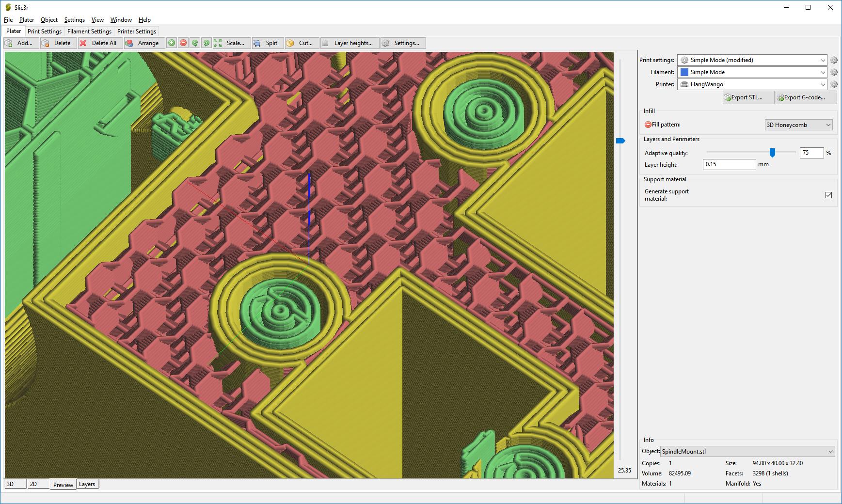The image size is (842, 504).
Task: Open the Cut tool in the toolbar
Action: click(302, 43)
